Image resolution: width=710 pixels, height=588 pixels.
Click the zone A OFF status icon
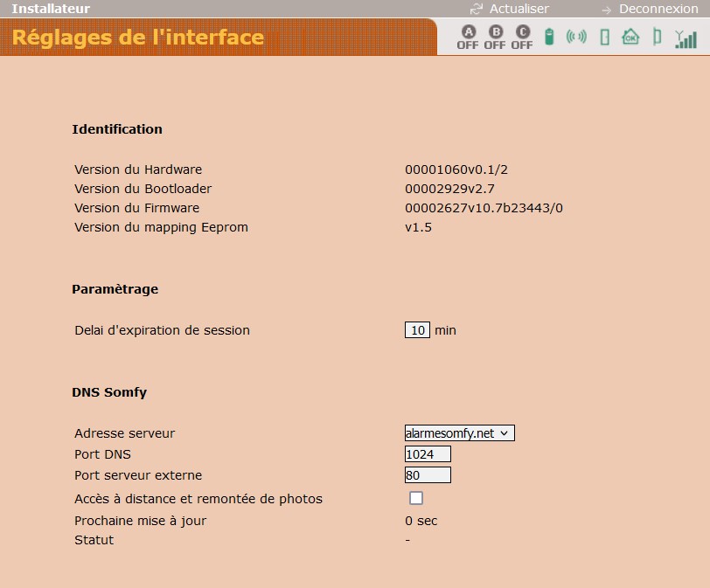(x=468, y=38)
